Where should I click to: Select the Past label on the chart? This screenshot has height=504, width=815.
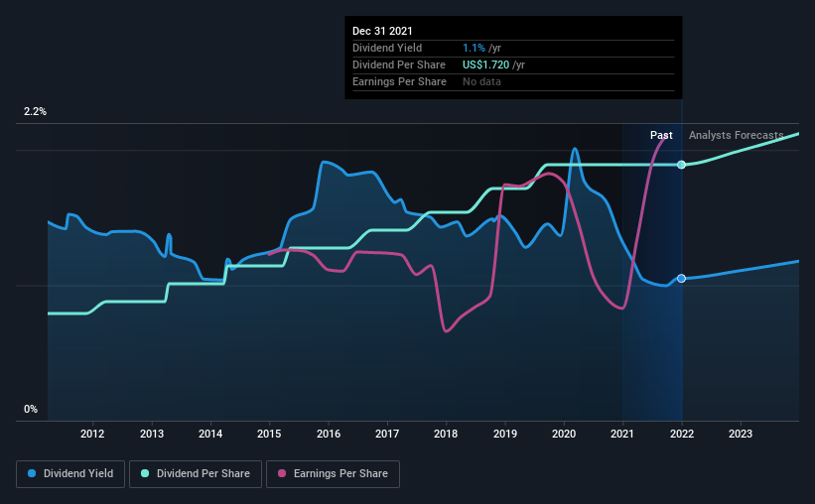click(661, 135)
